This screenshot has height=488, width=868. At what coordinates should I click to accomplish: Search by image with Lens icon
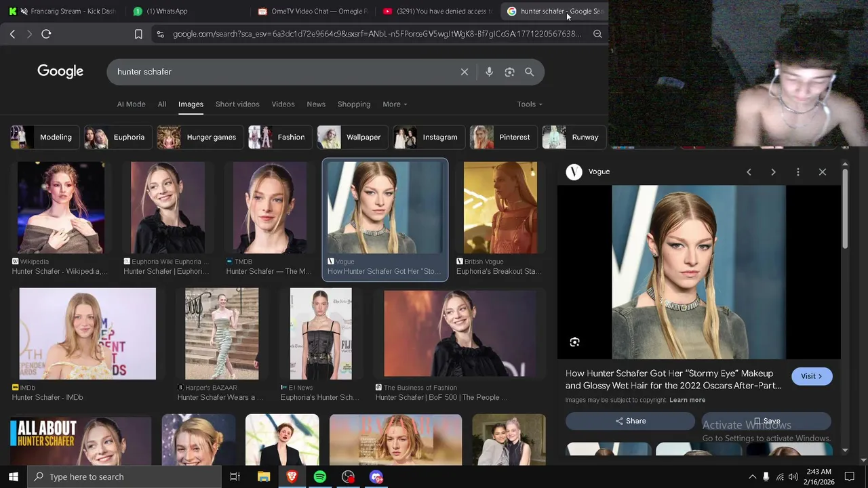coord(509,72)
